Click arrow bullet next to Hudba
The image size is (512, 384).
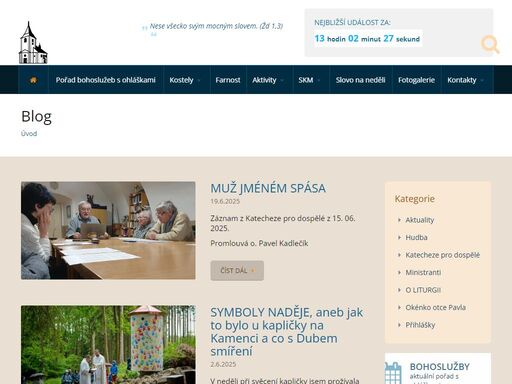[399, 237]
